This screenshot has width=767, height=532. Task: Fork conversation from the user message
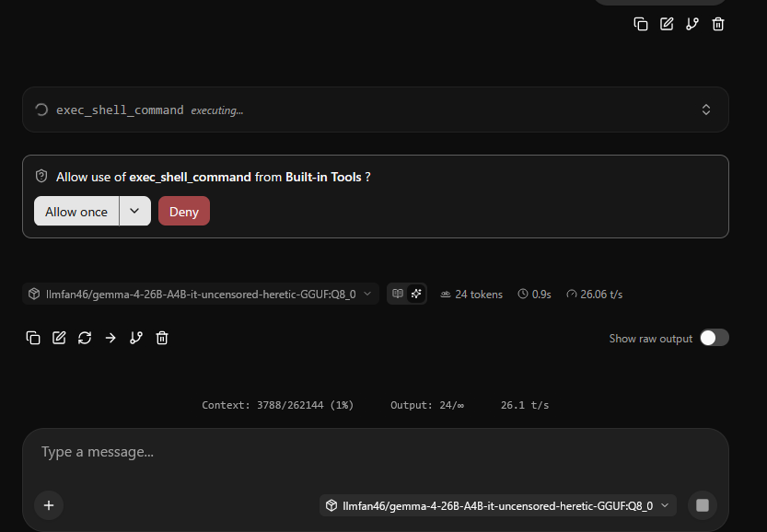pyautogui.click(x=692, y=24)
